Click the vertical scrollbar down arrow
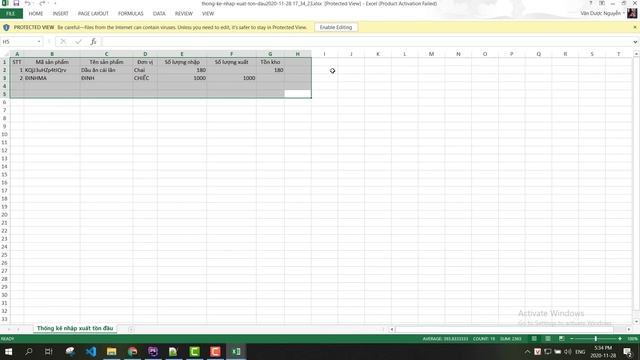The width and height of the screenshot is (640, 360). tap(636, 321)
